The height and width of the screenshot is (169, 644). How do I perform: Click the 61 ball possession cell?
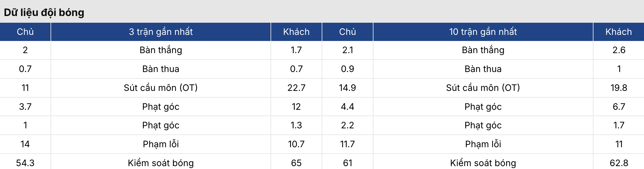[347, 163]
